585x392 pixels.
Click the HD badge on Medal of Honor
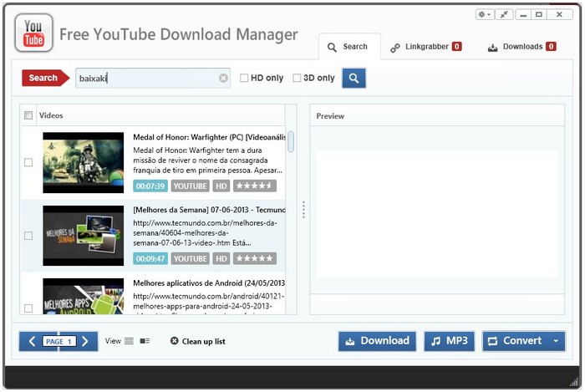[x=221, y=186]
